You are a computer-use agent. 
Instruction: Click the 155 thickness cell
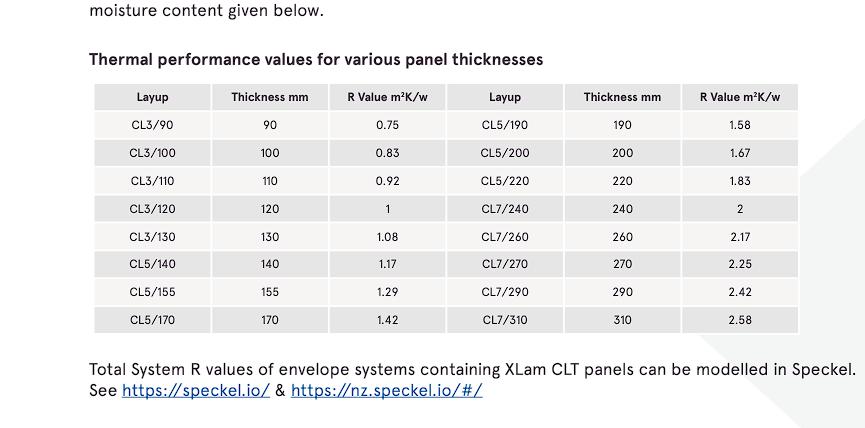(x=270, y=292)
